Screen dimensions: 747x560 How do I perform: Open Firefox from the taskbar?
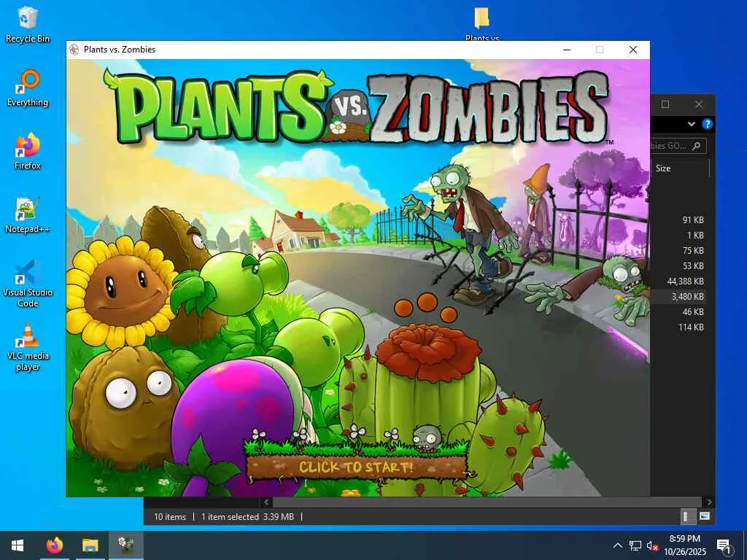coord(54,545)
